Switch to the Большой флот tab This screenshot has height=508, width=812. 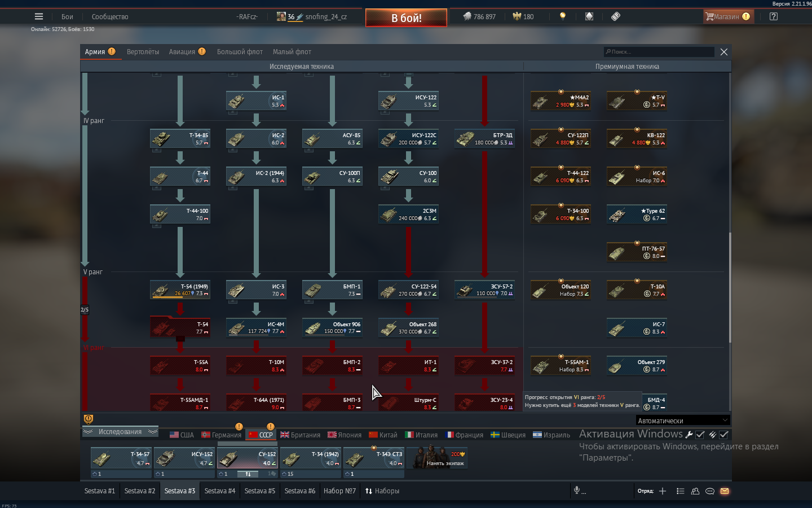(x=240, y=52)
